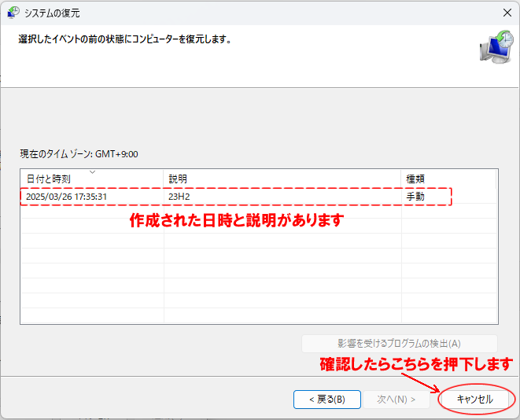Click the 戻る(B) button
The image size is (520, 420).
(327, 399)
